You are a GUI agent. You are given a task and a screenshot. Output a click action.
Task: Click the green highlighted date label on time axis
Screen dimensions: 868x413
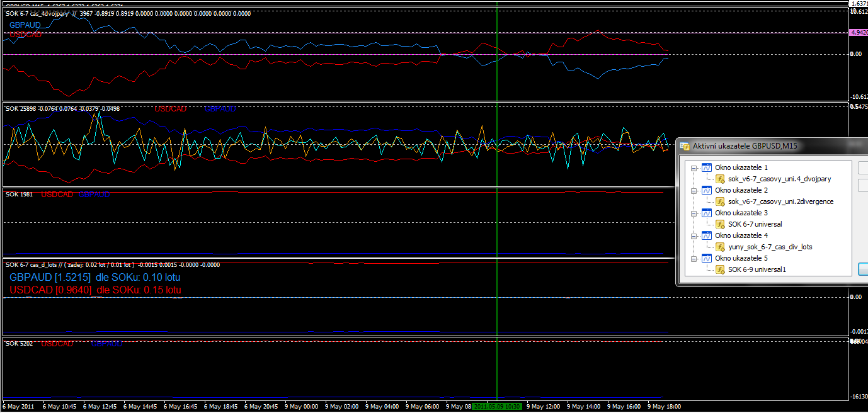tap(497, 407)
